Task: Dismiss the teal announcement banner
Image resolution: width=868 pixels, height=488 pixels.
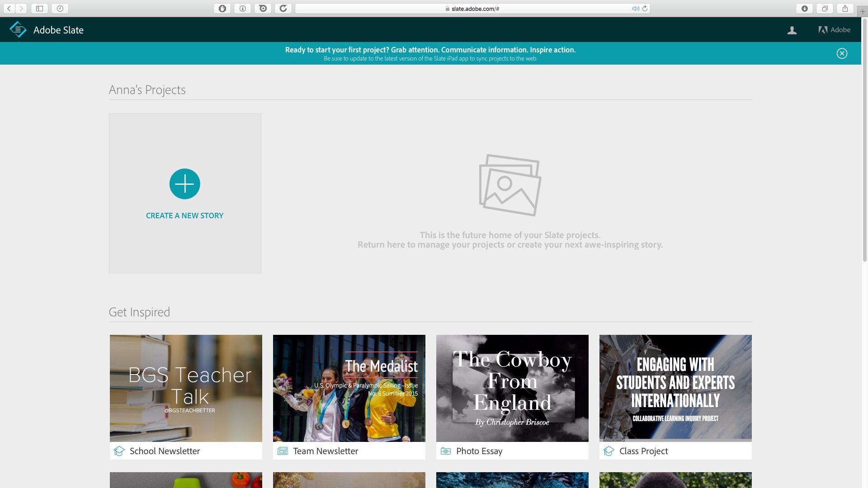Action: (841, 53)
